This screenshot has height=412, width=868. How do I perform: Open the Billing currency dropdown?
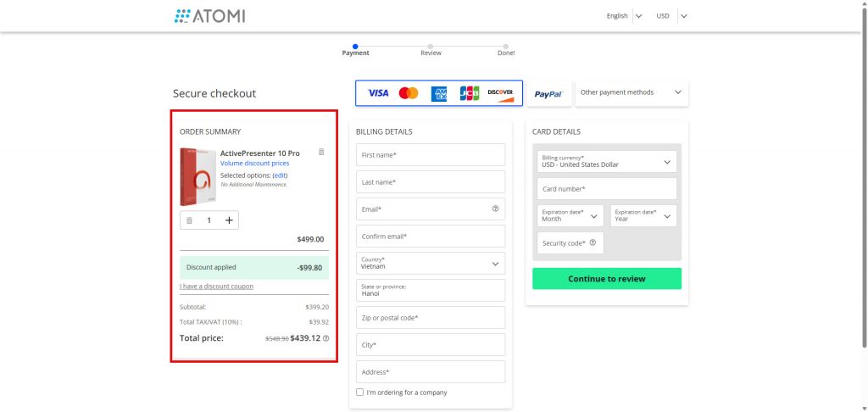(x=606, y=161)
